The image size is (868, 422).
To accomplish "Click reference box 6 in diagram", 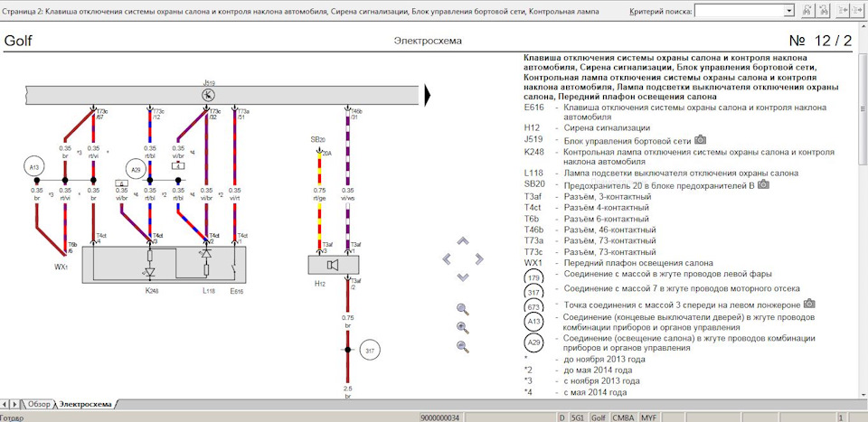I will pyautogui.click(x=122, y=183).
